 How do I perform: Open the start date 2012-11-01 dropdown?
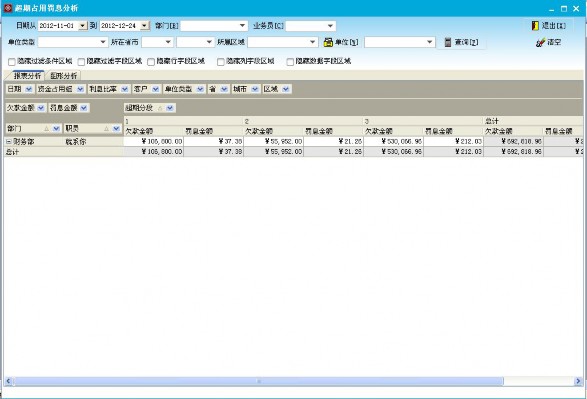tap(82, 25)
